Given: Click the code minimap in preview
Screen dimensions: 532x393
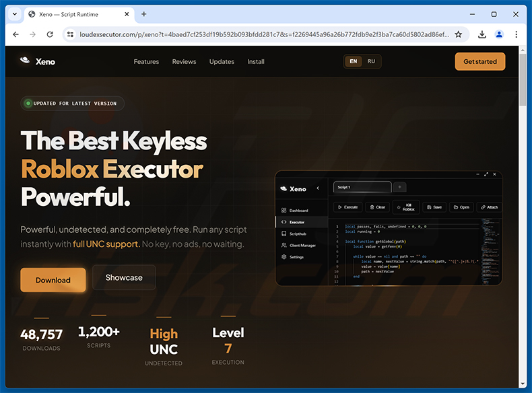Looking at the screenshot, I should (x=491, y=252).
